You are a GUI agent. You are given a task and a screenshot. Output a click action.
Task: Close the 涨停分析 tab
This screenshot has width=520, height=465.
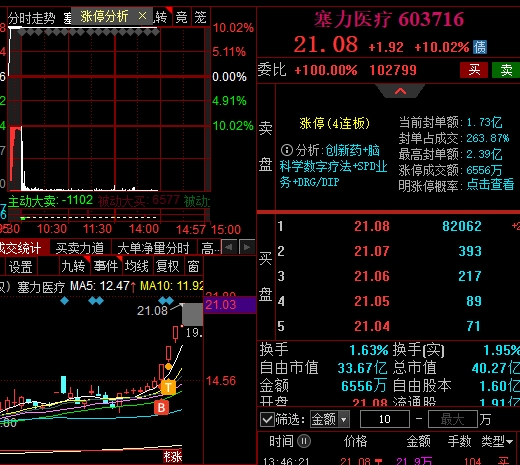coord(142,16)
